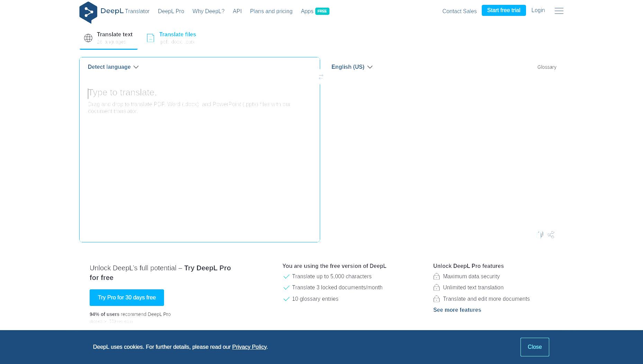Click the '10 glossary entries' text
Viewport: 643px width, 364px height.
pos(315,299)
